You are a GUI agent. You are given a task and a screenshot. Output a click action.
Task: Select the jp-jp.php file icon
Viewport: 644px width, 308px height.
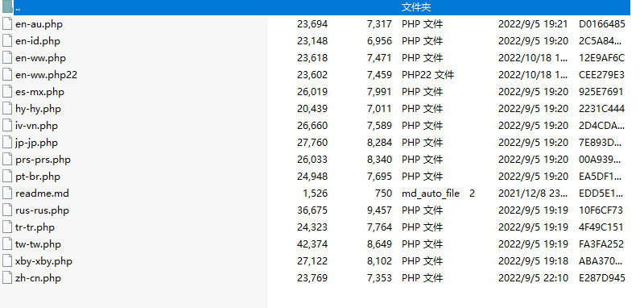point(7,142)
